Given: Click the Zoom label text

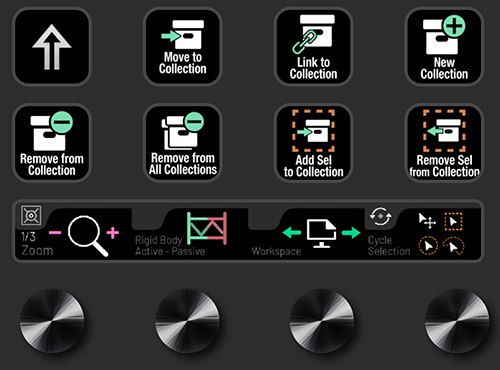Looking at the screenshot, I should point(37,250).
